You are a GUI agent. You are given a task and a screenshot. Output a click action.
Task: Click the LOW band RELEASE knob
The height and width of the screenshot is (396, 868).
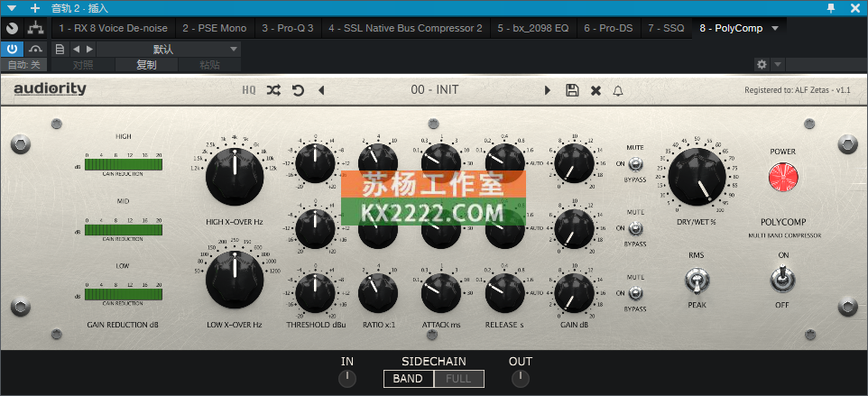tap(505, 292)
